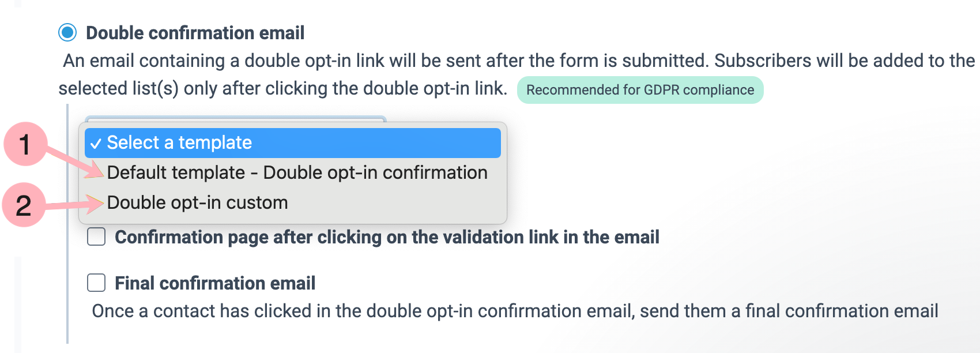Click the "Double confirmation email" heading label

tap(195, 33)
